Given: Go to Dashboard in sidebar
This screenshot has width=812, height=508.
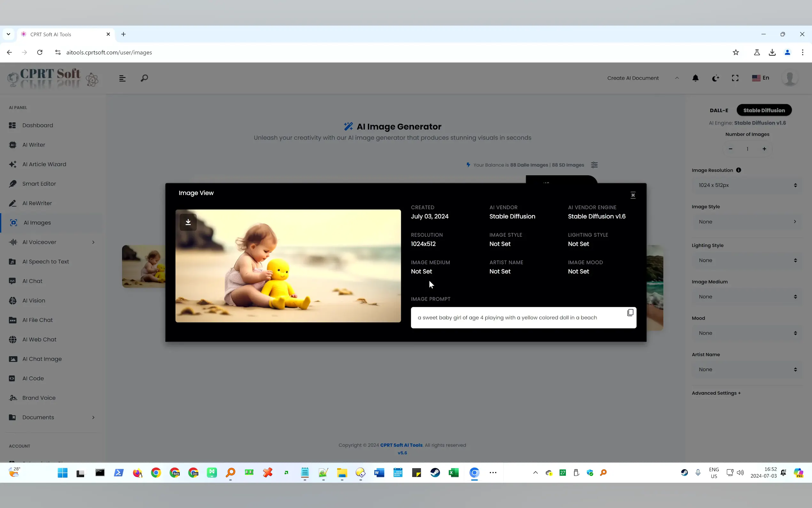Looking at the screenshot, I should [x=38, y=125].
